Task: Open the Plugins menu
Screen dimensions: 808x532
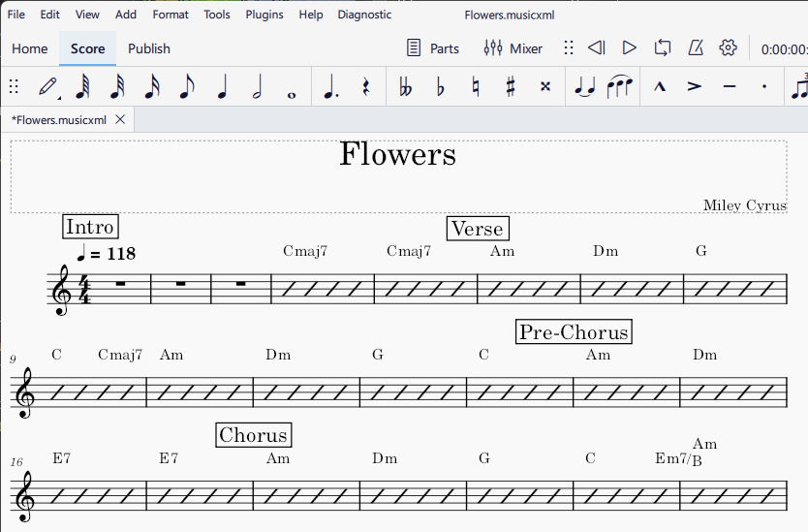Action: 264,15
